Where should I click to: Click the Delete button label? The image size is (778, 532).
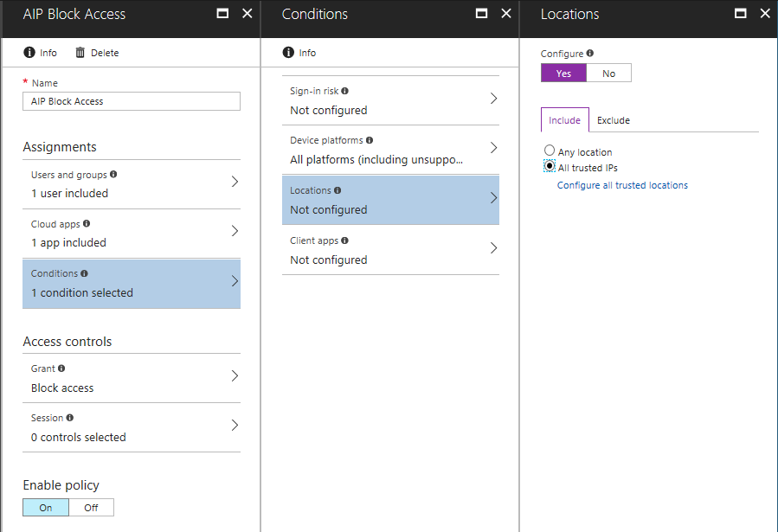pyautogui.click(x=105, y=53)
